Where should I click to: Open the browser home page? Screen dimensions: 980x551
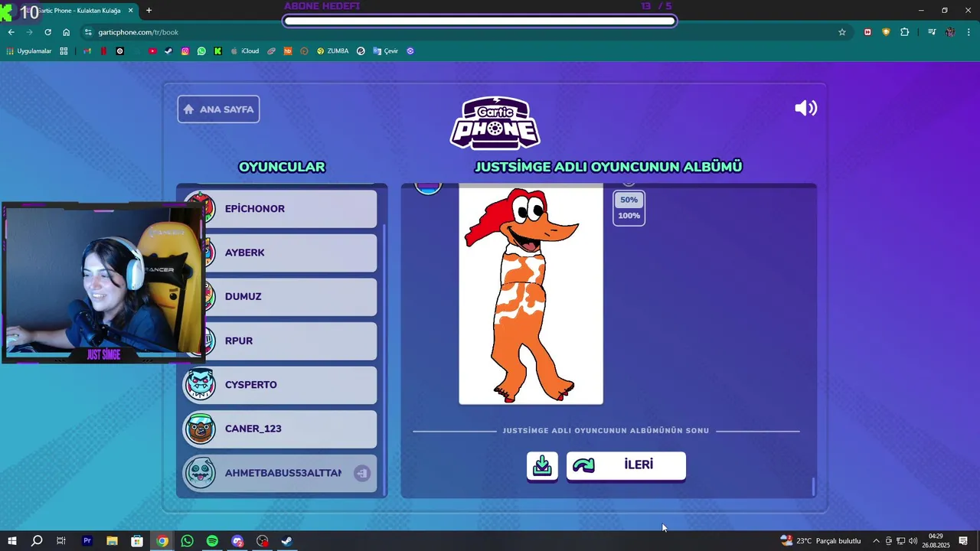tap(66, 32)
